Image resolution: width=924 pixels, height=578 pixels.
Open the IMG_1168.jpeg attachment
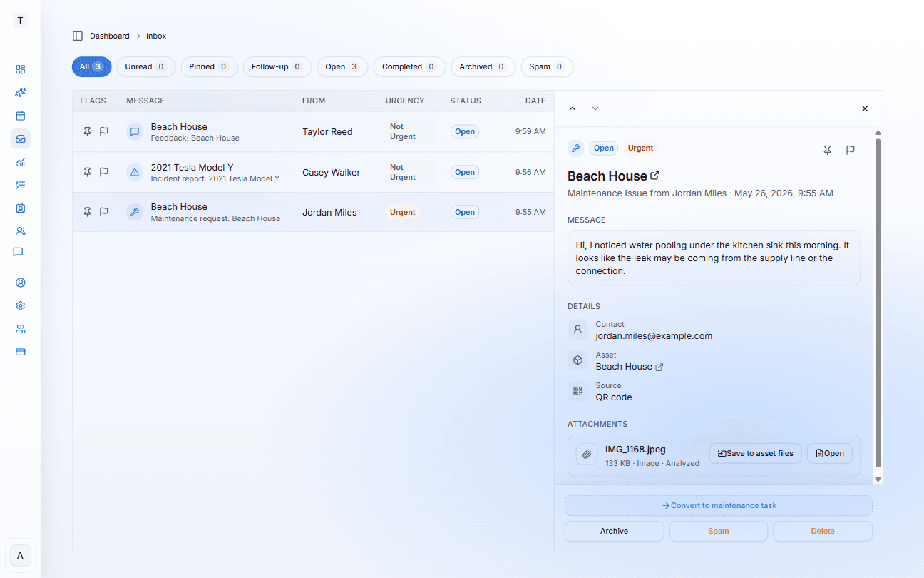point(830,453)
